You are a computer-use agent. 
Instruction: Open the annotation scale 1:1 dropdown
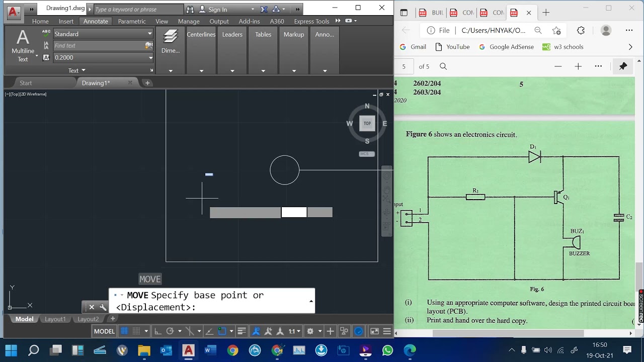pos(294,331)
